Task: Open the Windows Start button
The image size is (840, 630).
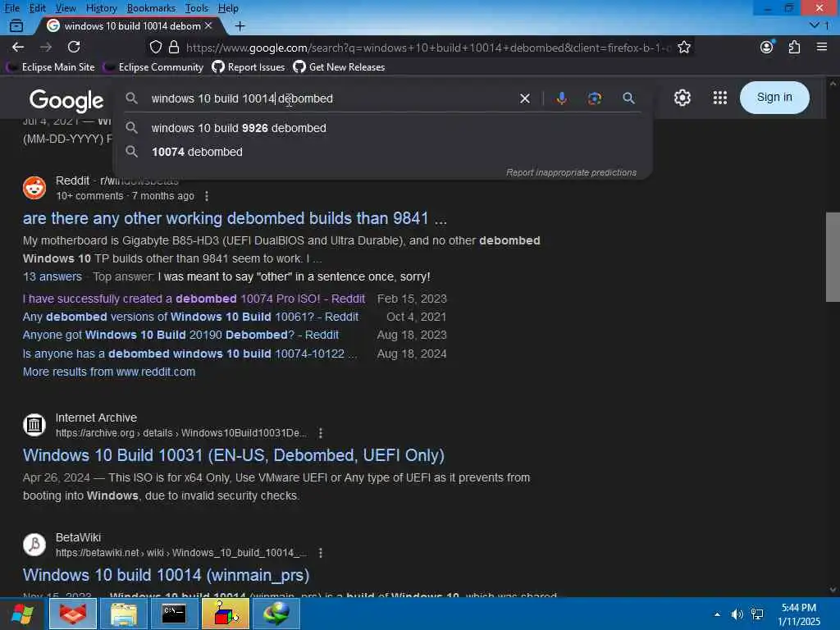Action: click(22, 614)
